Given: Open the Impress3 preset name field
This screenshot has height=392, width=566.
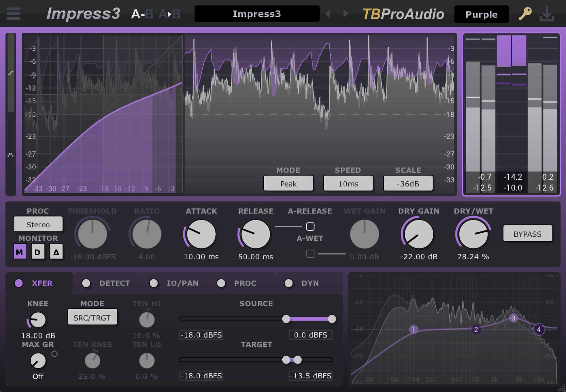Looking at the screenshot, I should (257, 14).
